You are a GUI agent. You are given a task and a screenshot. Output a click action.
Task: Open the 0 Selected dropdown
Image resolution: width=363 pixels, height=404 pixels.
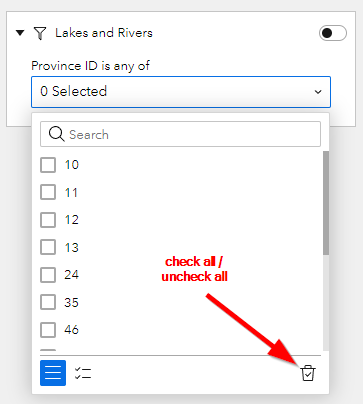[181, 92]
